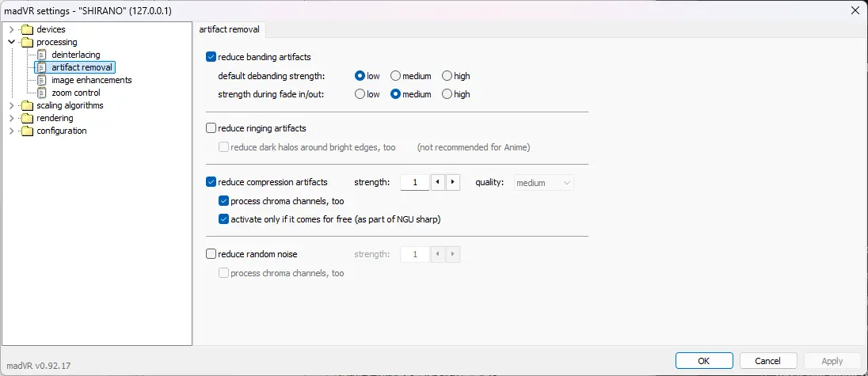Click the configuration folder icon
Viewport: 868px width, 376px height.
28,131
